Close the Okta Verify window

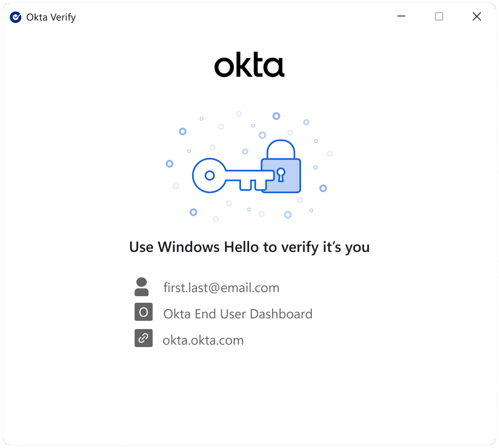click(476, 16)
